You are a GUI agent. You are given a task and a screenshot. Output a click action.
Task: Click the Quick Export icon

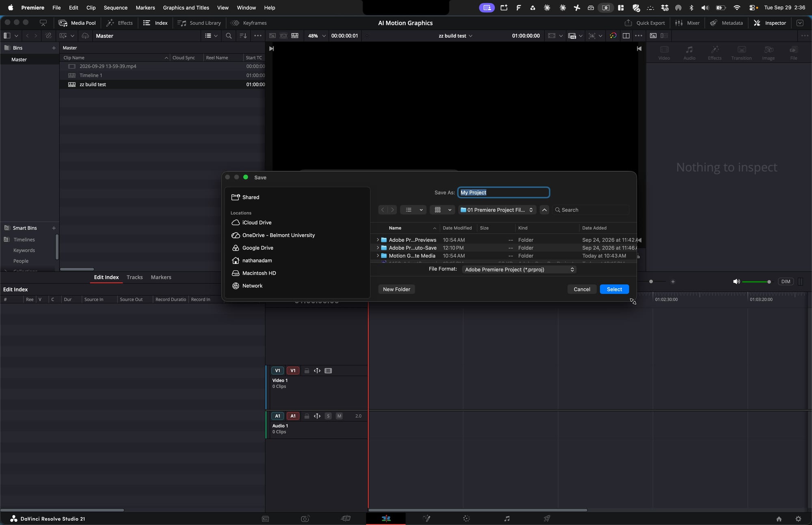628,23
